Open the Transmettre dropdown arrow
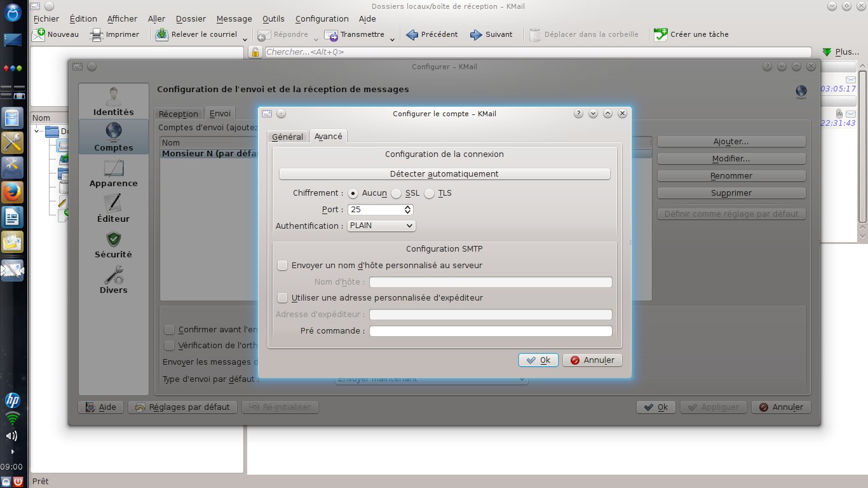 click(x=392, y=39)
